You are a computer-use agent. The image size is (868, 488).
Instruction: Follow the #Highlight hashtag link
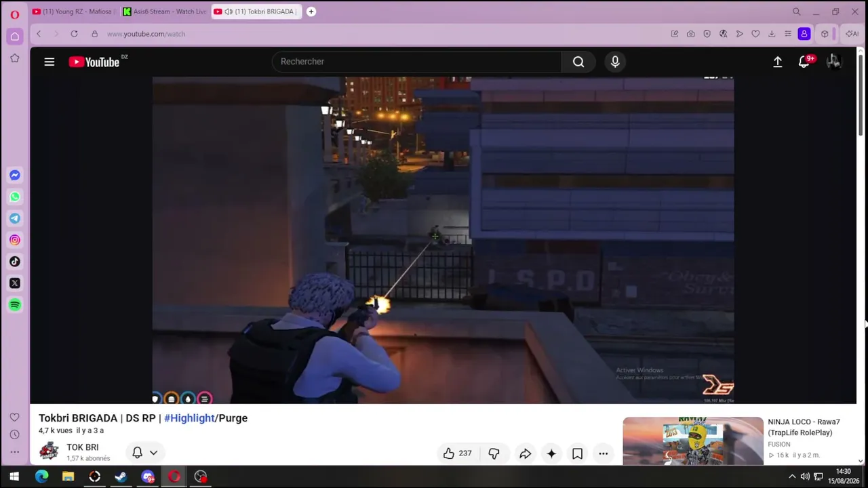click(189, 418)
